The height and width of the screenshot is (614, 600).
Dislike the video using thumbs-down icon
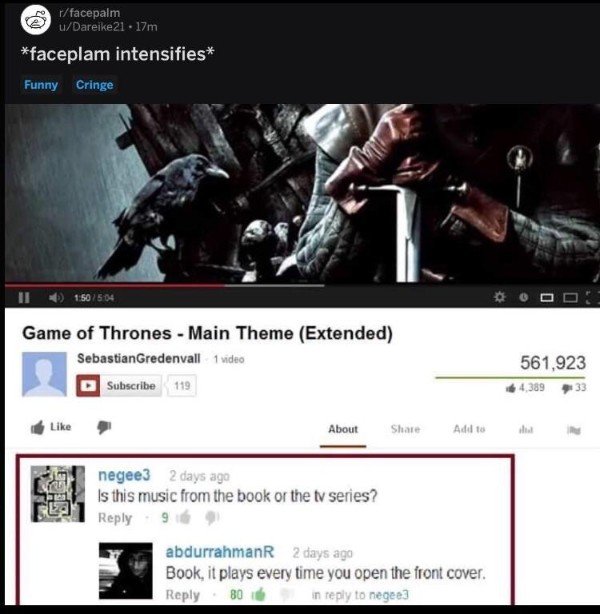point(104,427)
